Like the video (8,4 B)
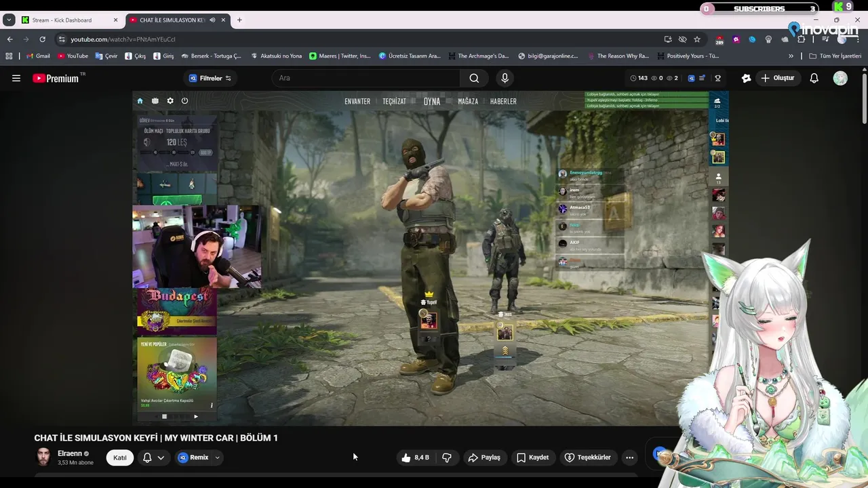Image resolution: width=868 pixels, height=488 pixels. 416,457
